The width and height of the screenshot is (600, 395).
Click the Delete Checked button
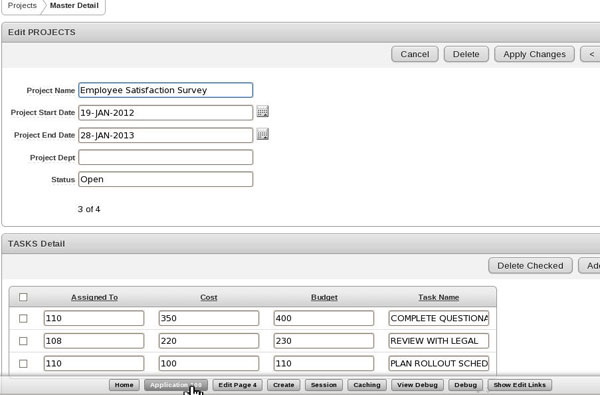530,266
